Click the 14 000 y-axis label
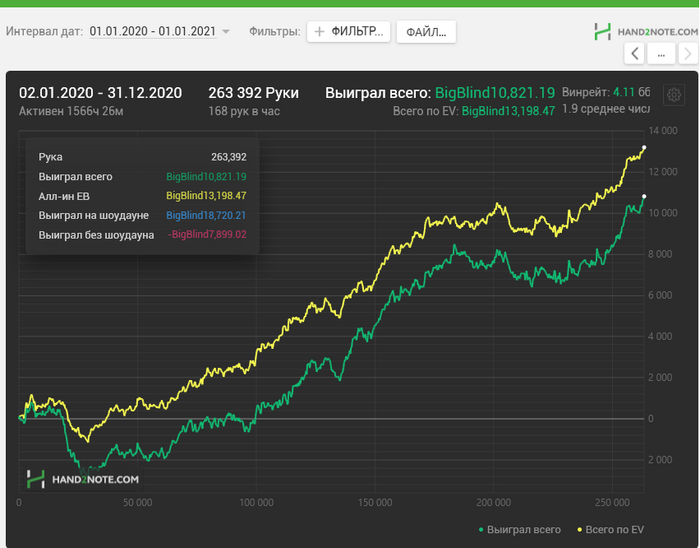Viewport: 700px width, 548px height. (663, 131)
